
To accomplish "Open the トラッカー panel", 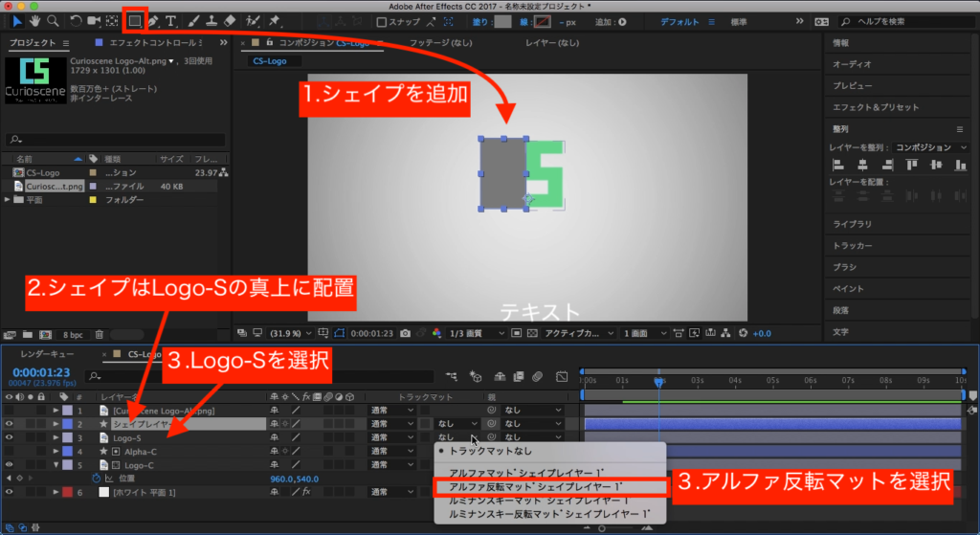I will coord(852,246).
